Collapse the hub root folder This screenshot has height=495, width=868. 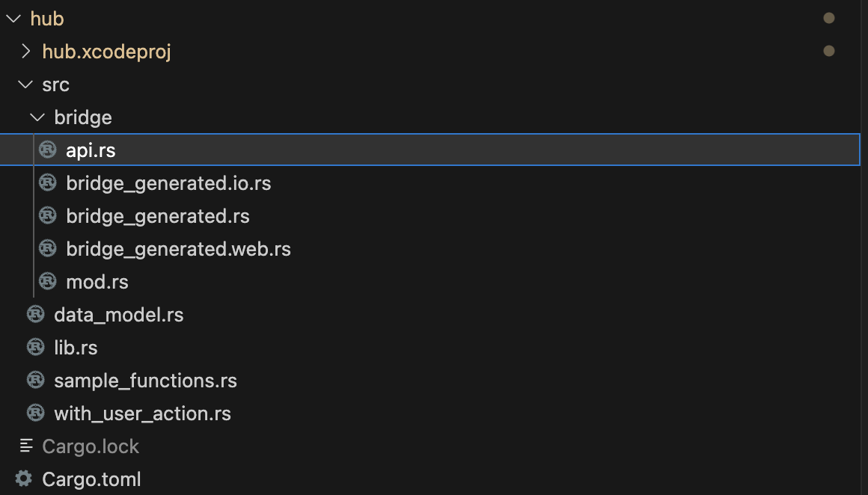[x=12, y=18]
